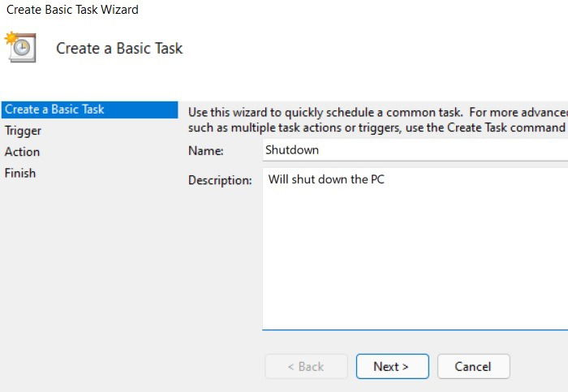Focus the Name input field
Image resolution: width=568 pixels, height=392 pixels.
click(x=415, y=150)
